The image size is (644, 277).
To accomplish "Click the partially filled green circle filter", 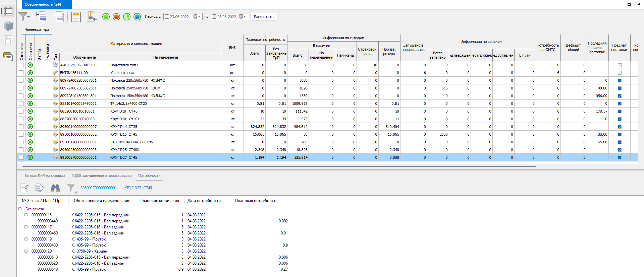I will (127, 17).
